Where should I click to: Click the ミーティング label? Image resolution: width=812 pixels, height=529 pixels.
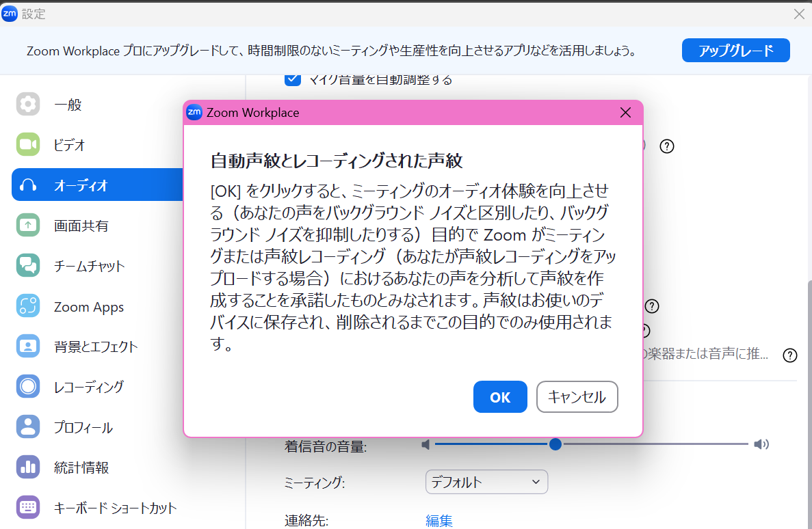point(315,483)
